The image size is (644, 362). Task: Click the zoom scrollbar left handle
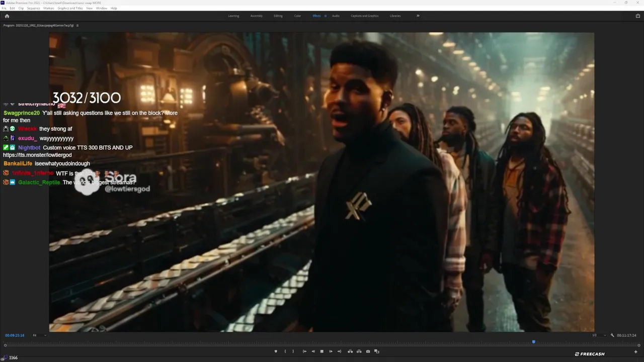click(x=6, y=345)
